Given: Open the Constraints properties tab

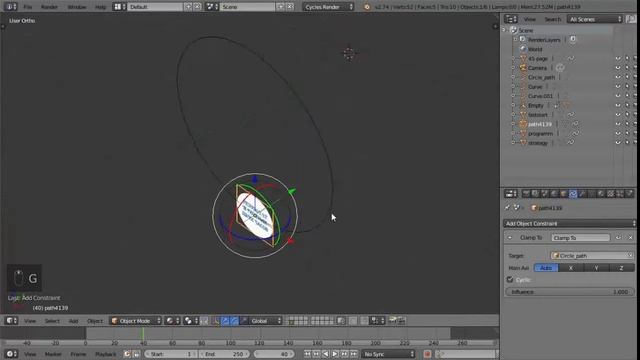Looking at the screenshot, I should 573,194.
